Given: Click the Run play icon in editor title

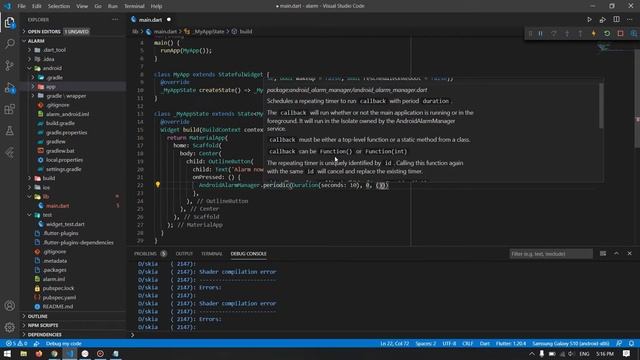Looking at the screenshot, I should (589, 20).
